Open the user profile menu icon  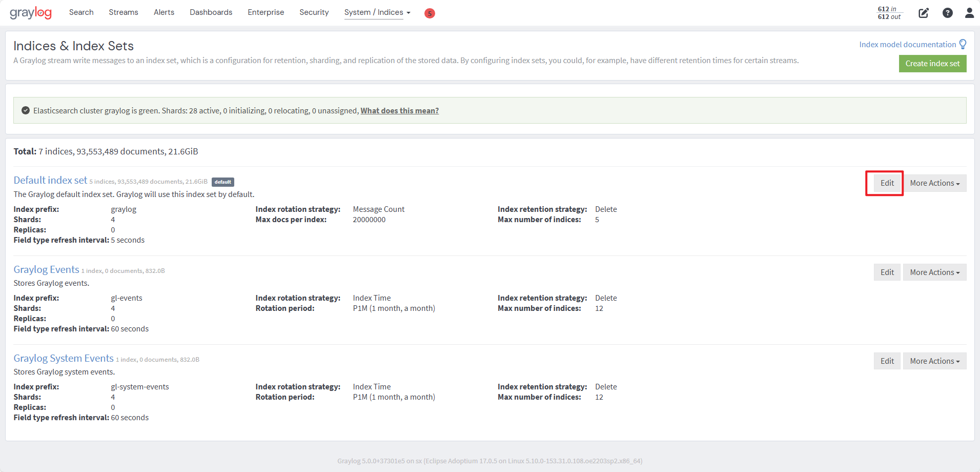[969, 13]
